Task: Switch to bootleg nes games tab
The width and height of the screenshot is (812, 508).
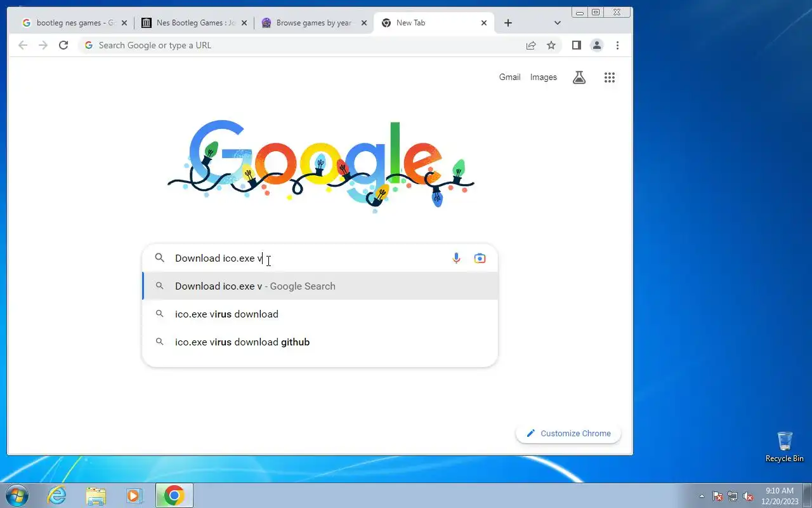Action: click(74, 23)
